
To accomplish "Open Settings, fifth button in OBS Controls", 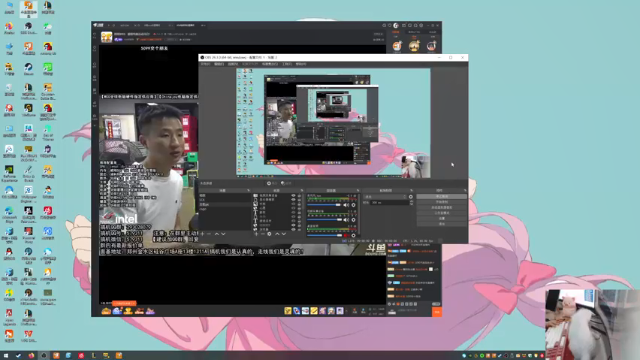I will (x=442, y=218).
